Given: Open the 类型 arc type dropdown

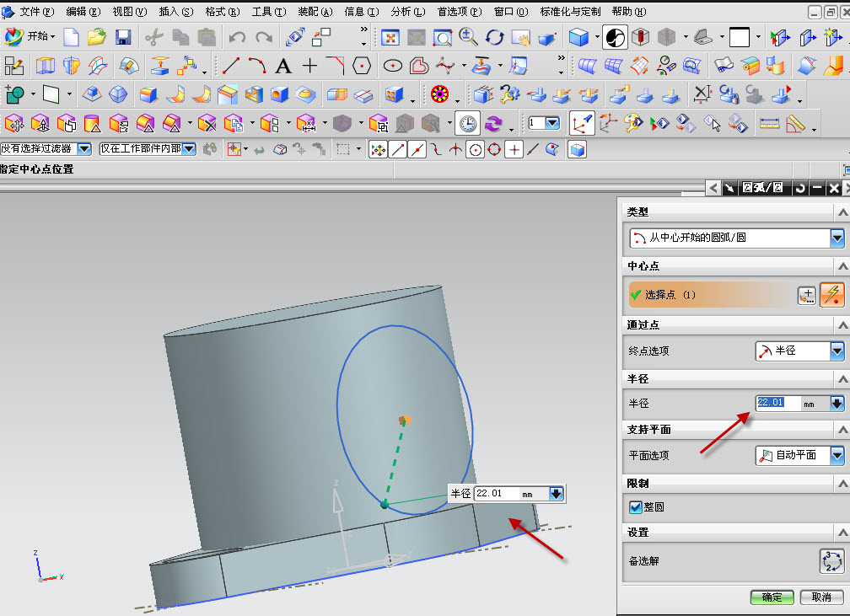Looking at the screenshot, I should pyautogui.click(x=837, y=238).
